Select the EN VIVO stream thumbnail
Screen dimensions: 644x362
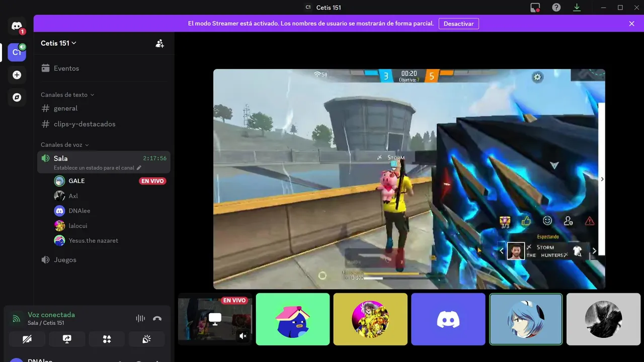[x=215, y=319]
